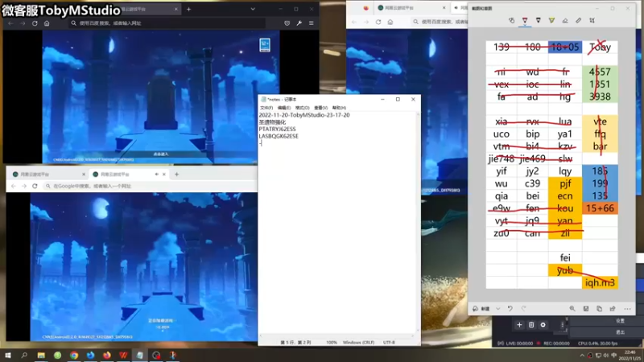The height and width of the screenshot is (362, 644).
Task: Open Format menu in Notepad
Action: tap(303, 108)
